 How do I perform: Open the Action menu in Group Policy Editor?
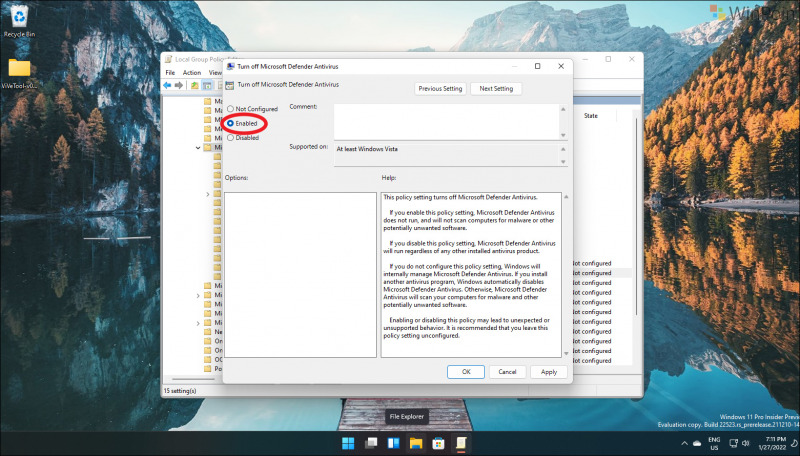coord(192,72)
